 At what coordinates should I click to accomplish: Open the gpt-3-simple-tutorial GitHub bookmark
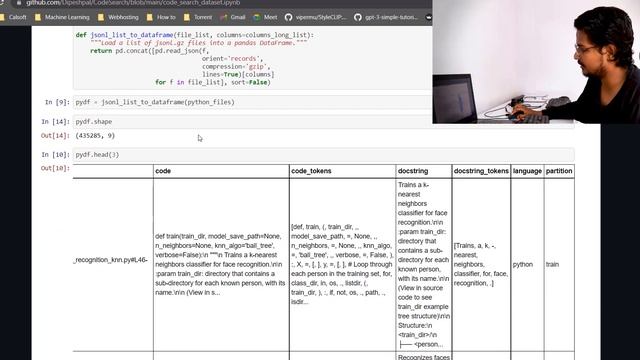pos(386,17)
